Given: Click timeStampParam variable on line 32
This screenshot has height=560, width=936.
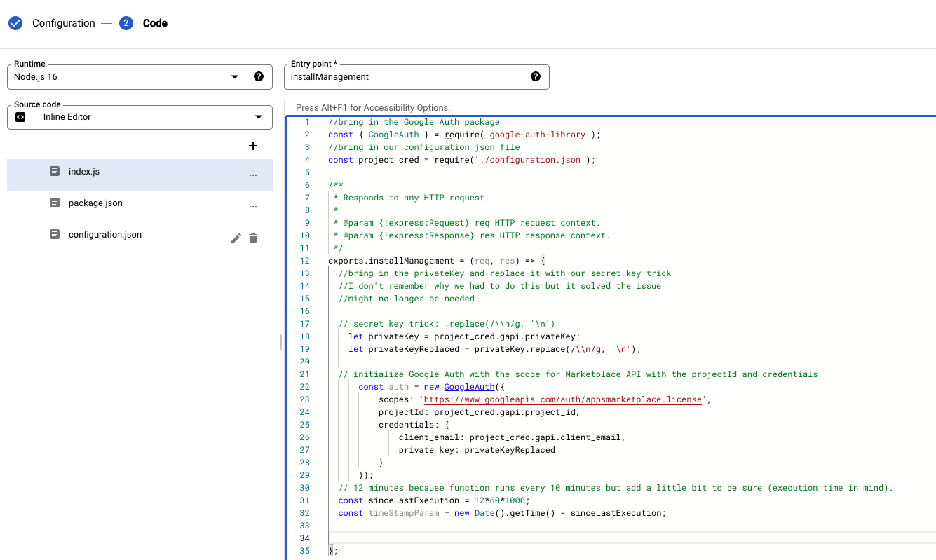Looking at the screenshot, I should pyautogui.click(x=404, y=513).
